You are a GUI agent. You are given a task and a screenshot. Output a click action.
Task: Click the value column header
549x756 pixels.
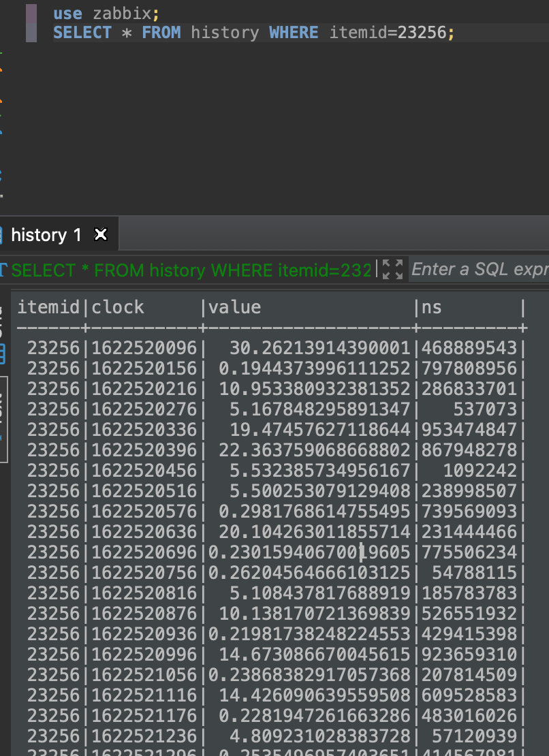235,307
